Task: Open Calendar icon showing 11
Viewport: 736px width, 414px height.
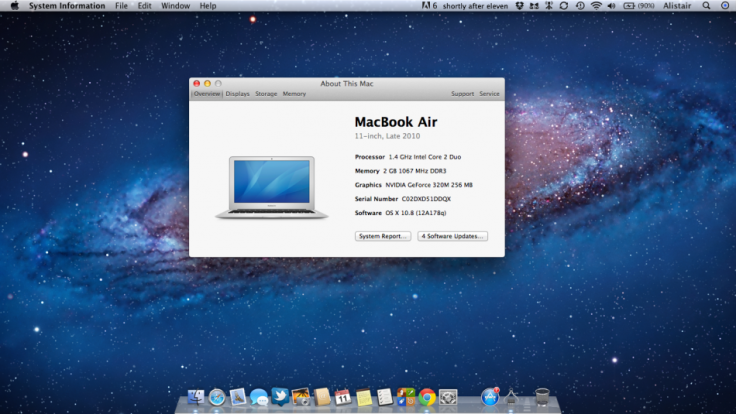Action: [343, 397]
